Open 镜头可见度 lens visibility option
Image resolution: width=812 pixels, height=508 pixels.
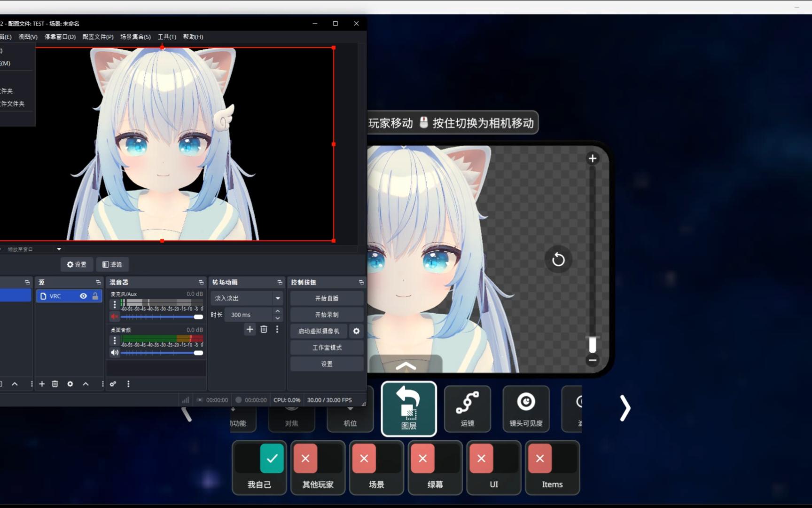(x=526, y=408)
